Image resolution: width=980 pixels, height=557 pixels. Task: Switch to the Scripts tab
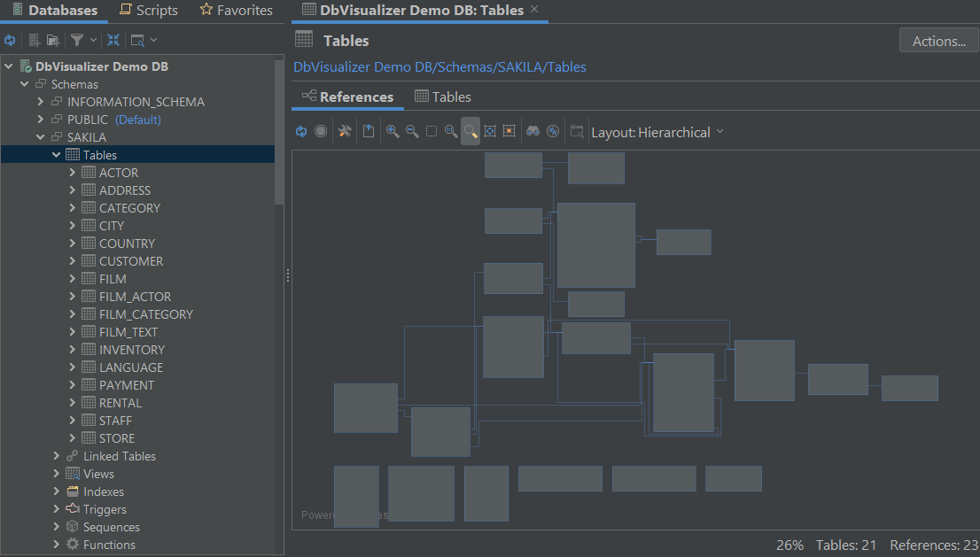[149, 10]
